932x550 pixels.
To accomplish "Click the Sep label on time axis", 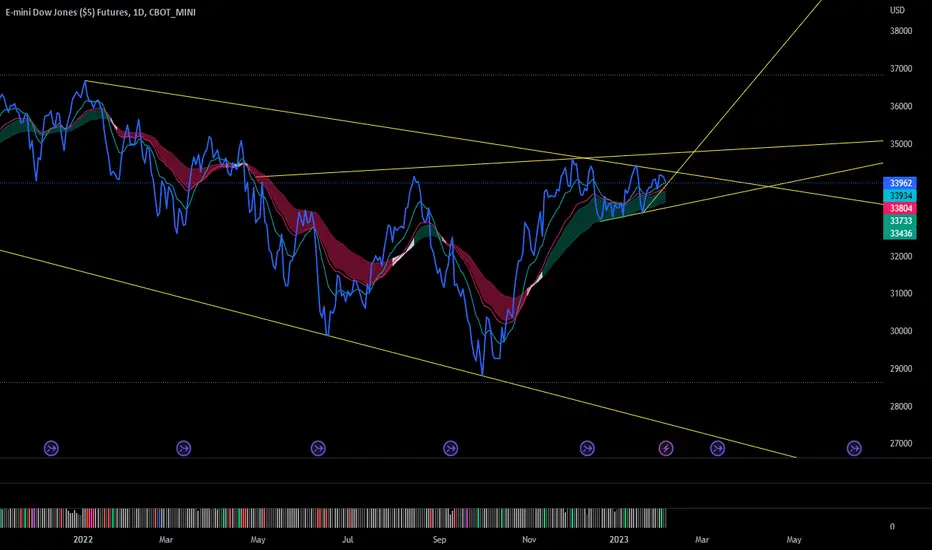I will click(x=439, y=540).
